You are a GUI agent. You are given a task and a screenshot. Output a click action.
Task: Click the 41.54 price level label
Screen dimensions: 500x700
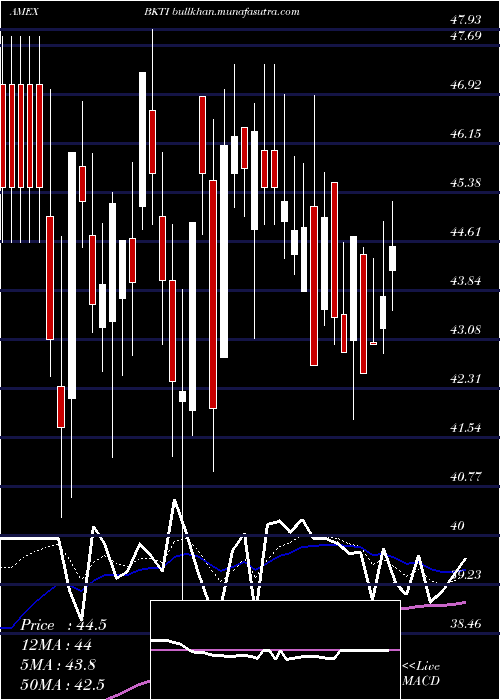(466, 428)
